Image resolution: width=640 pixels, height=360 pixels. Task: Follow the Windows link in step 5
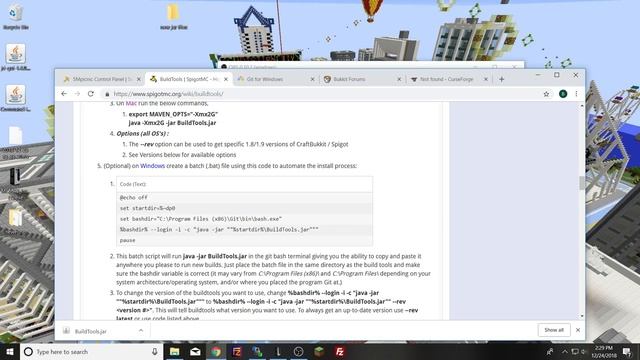(152, 166)
